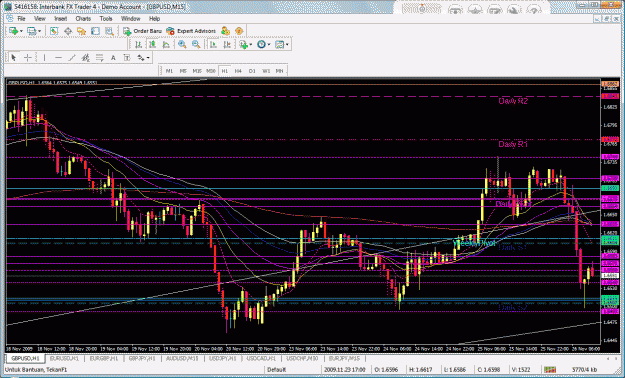Set timeframe to M30
The image size is (625, 378).
[211, 71]
